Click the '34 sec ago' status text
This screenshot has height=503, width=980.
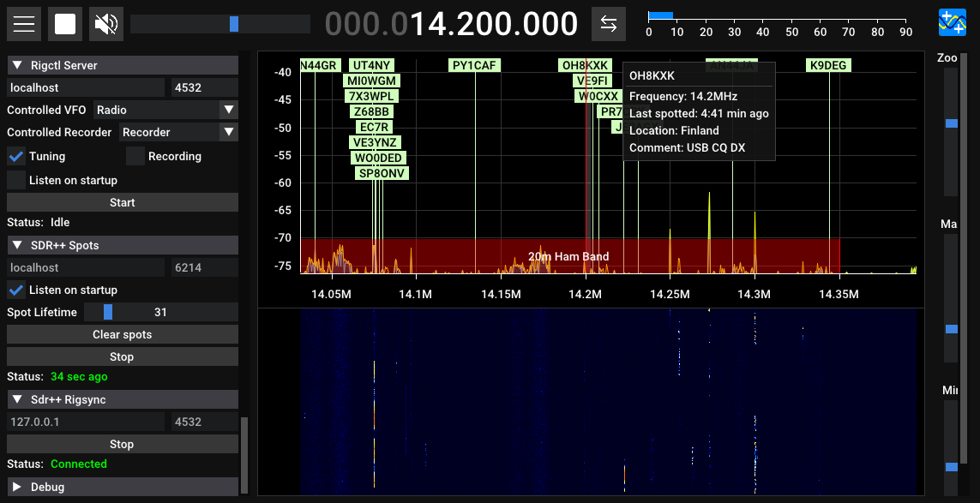tap(79, 377)
